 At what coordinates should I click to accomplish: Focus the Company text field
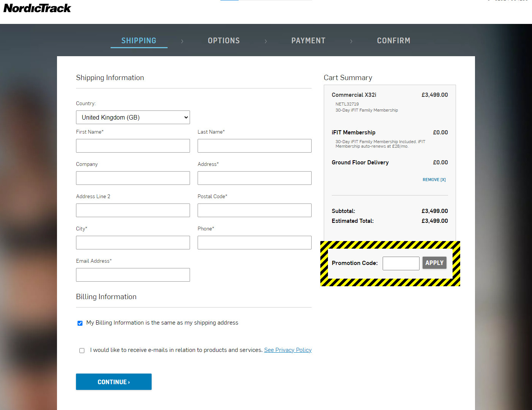tap(133, 178)
